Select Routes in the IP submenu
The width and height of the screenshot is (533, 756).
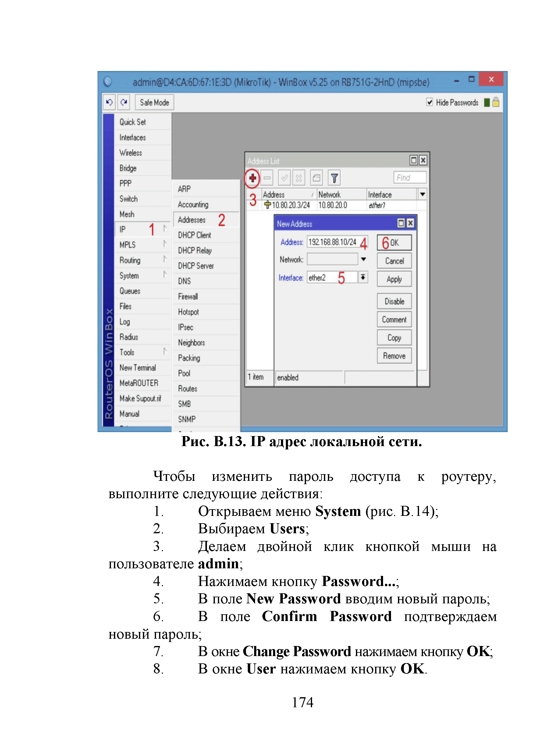coord(206,389)
